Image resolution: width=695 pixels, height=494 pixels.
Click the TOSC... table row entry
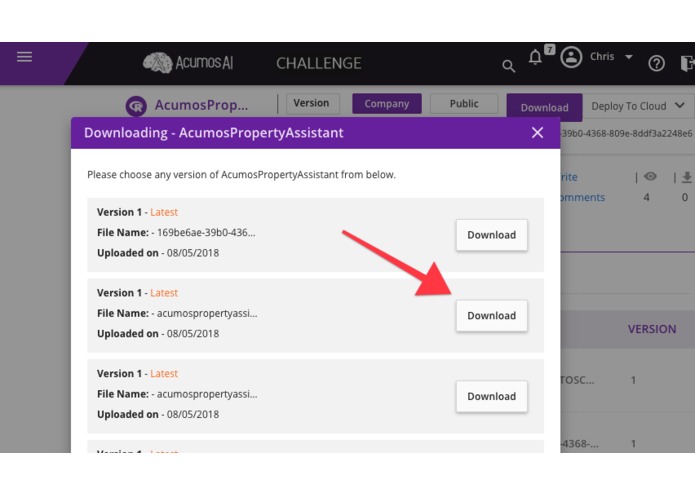tap(577, 380)
